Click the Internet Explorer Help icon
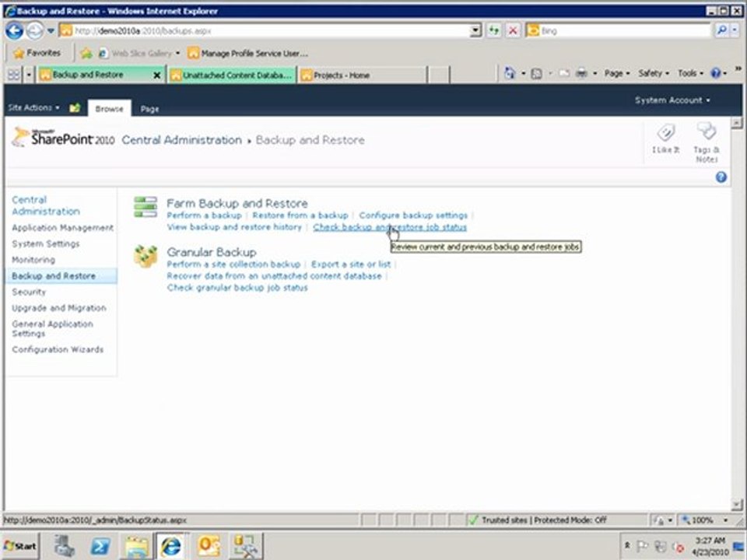The image size is (747, 560). coord(716,73)
